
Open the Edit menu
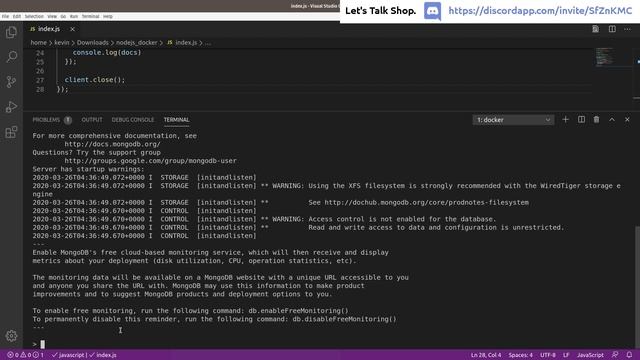[x=17, y=16]
